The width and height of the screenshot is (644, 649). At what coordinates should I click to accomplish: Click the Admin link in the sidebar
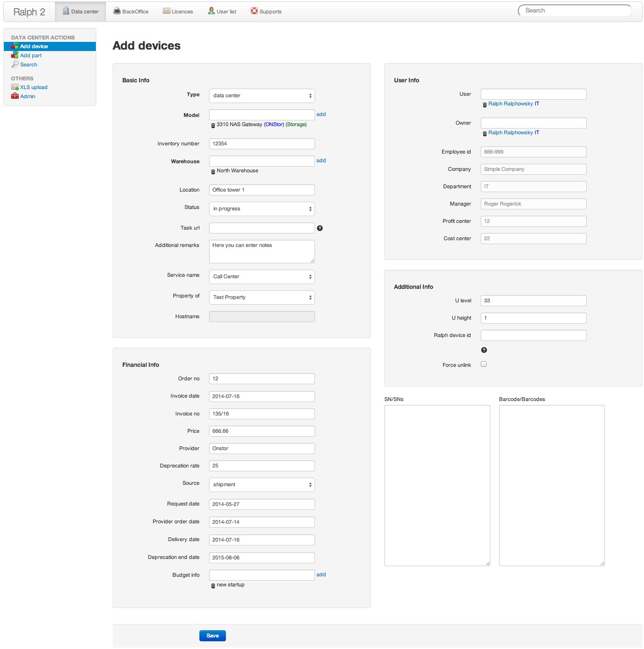pyautogui.click(x=27, y=96)
